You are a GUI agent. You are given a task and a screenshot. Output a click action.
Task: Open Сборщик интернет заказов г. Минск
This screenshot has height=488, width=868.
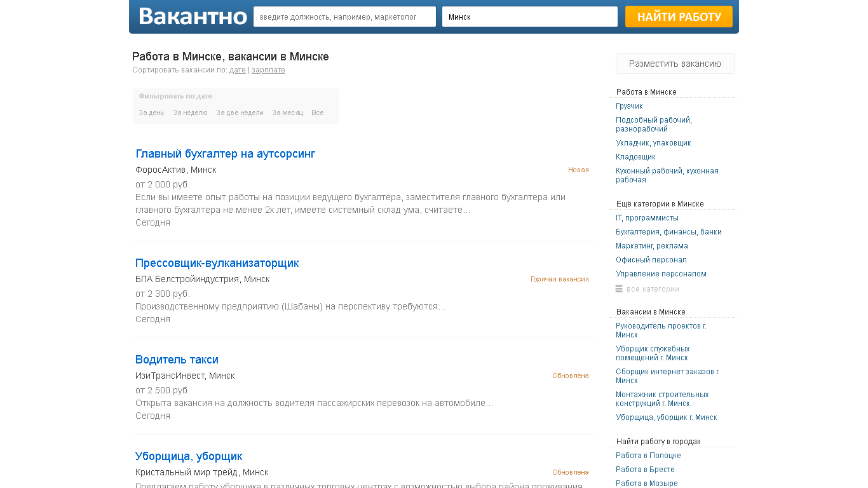(x=668, y=376)
